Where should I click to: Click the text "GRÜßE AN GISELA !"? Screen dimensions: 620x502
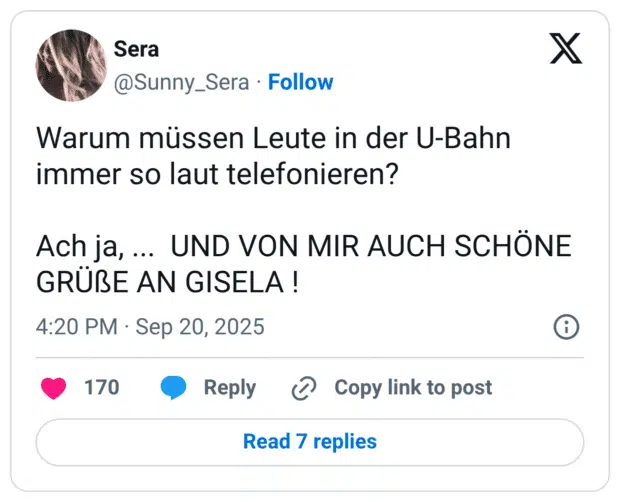[168, 282]
